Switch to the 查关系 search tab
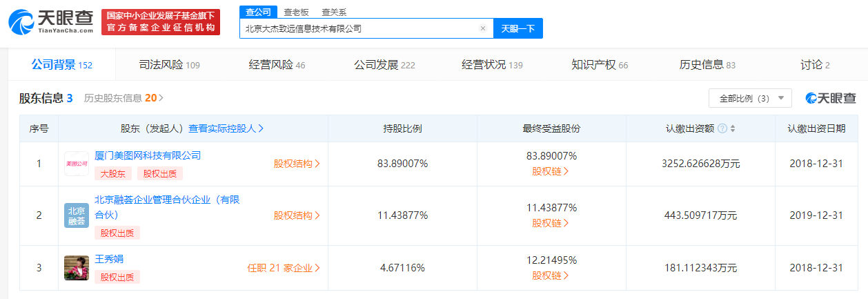 click(x=334, y=12)
